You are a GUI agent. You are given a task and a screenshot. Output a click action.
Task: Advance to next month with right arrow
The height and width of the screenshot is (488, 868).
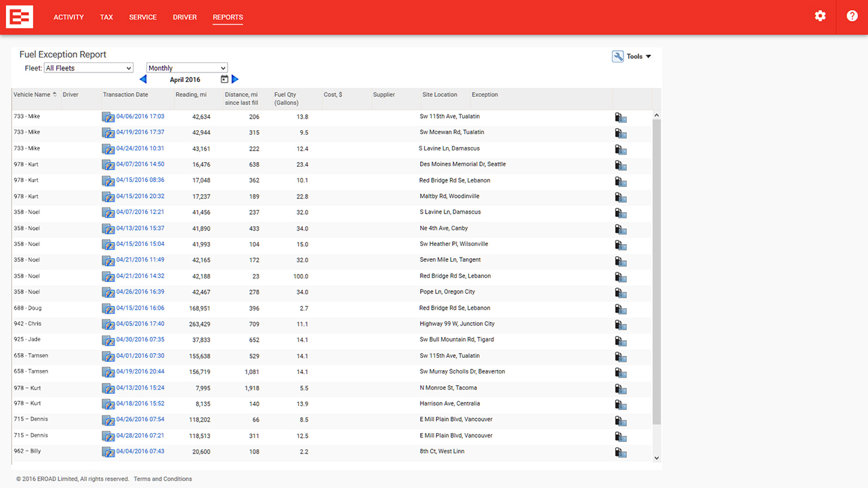pyautogui.click(x=235, y=79)
